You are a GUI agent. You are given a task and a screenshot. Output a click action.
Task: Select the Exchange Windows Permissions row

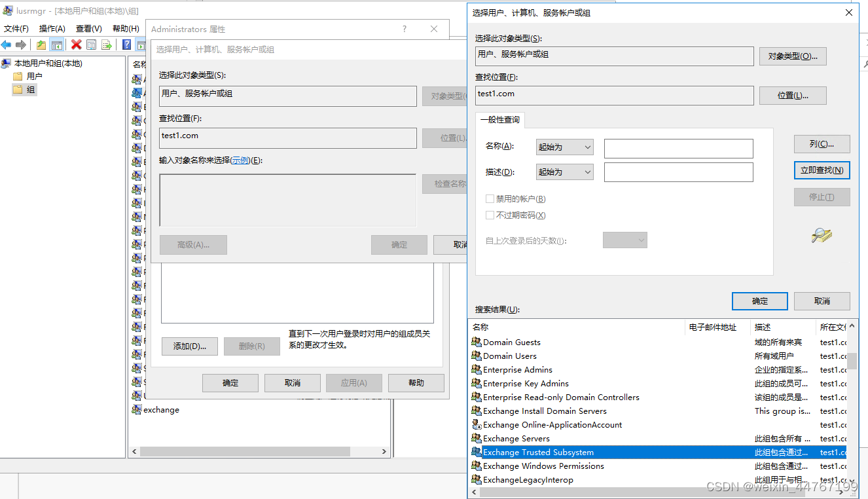[x=659, y=466]
